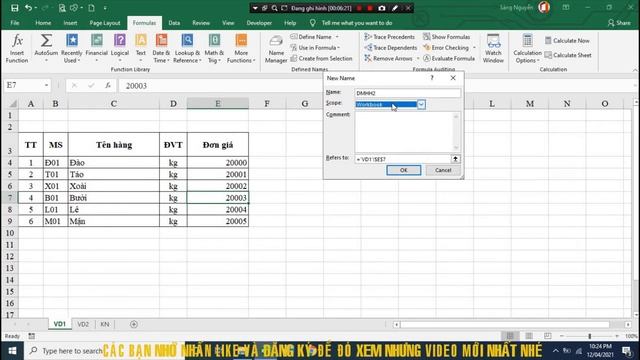Switch to the Insert tab
Image resolution: width=640 pixels, height=360 pixels.
(70, 23)
